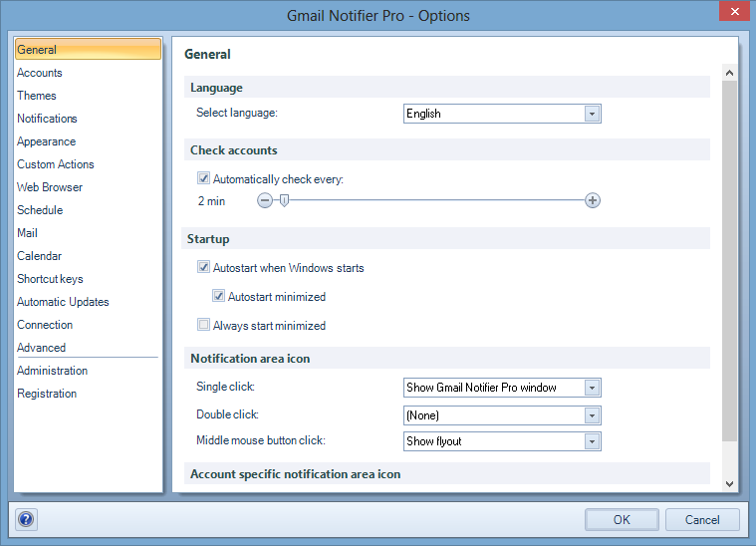The height and width of the screenshot is (546, 756).
Task: Select Administration in sidebar
Action: (x=53, y=371)
